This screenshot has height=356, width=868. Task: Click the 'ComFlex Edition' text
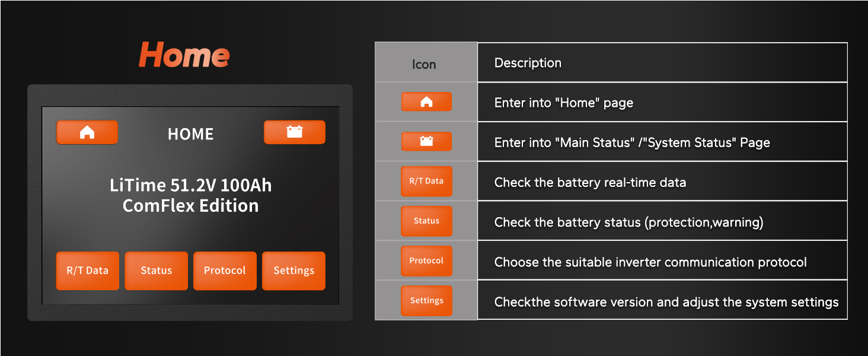coord(191,206)
